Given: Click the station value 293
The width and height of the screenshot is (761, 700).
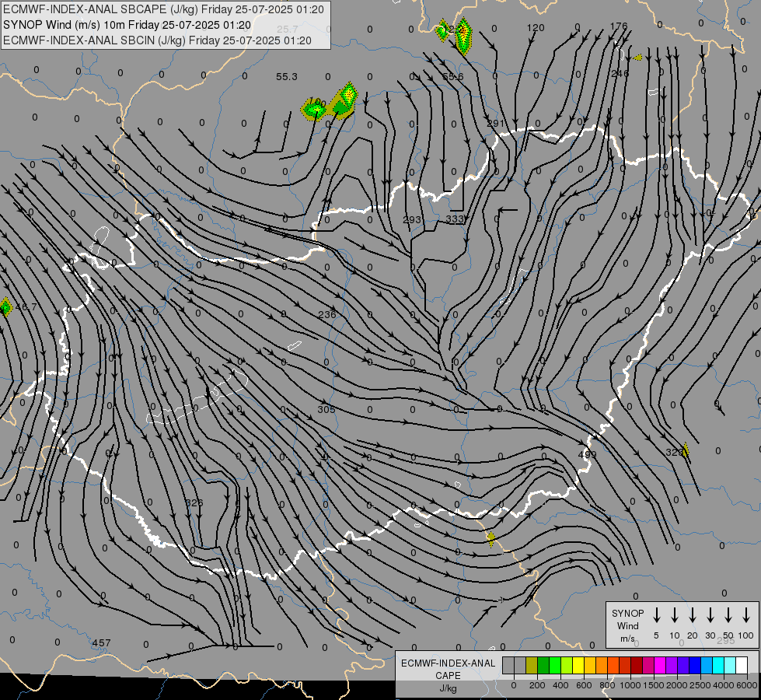Looking at the screenshot, I should coord(411,219).
